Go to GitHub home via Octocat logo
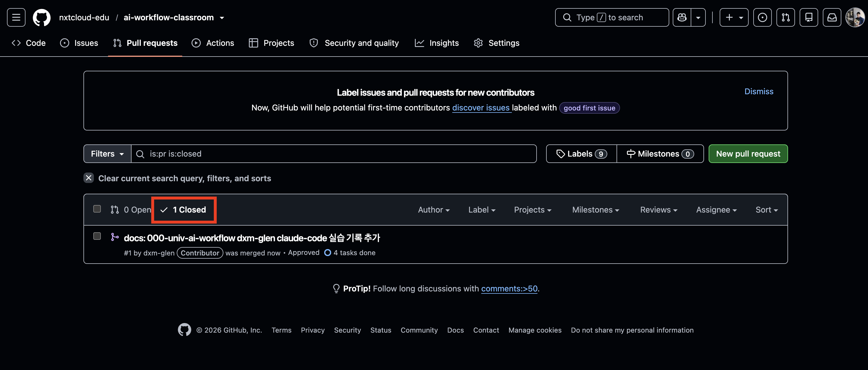 (41, 17)
